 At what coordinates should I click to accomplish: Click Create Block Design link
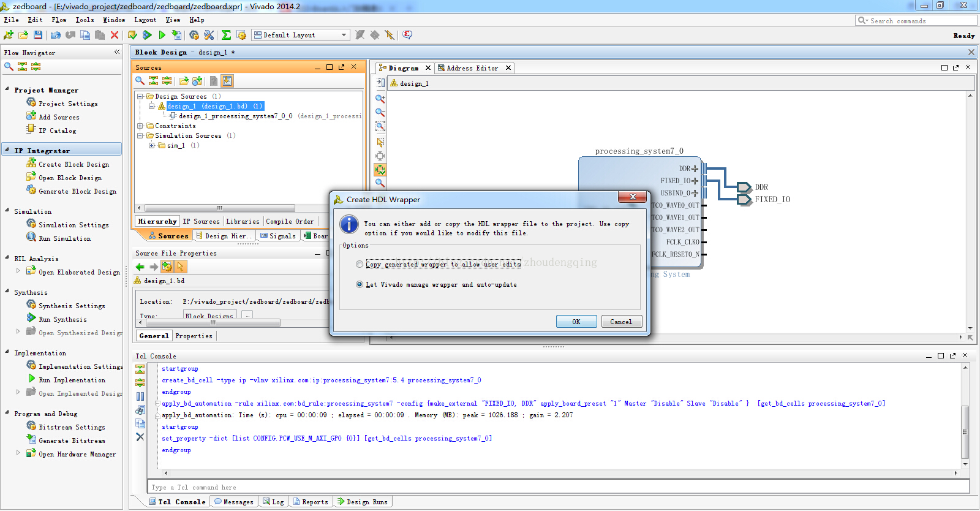pyautogui.click(x=73, y=164)
